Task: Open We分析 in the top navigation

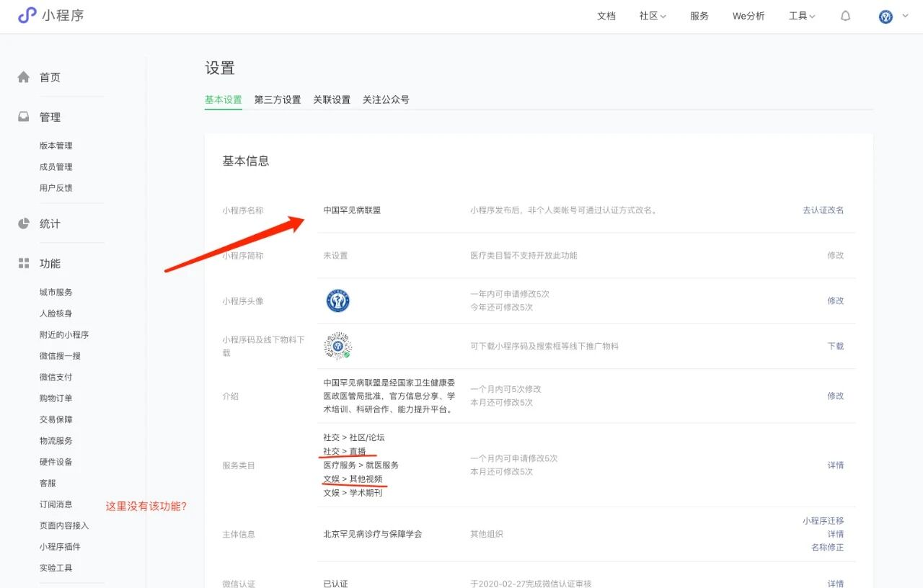Action: (748, 16)
